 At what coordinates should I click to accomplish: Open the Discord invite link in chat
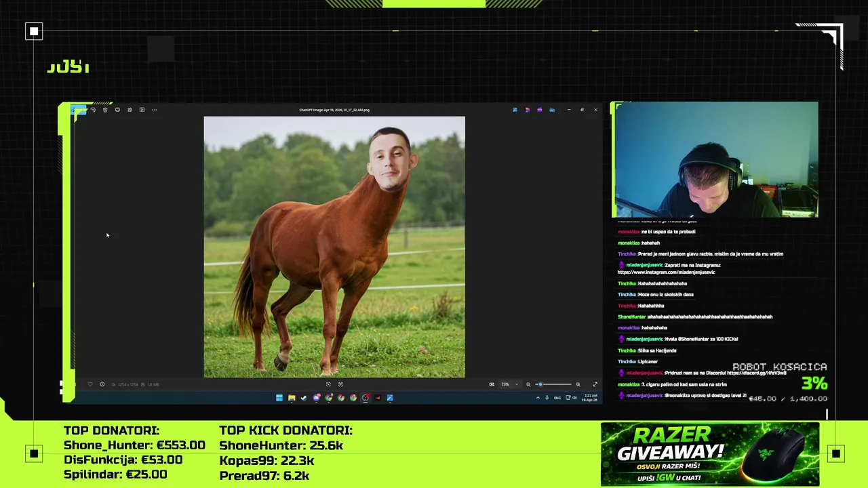tap(756, 373)
